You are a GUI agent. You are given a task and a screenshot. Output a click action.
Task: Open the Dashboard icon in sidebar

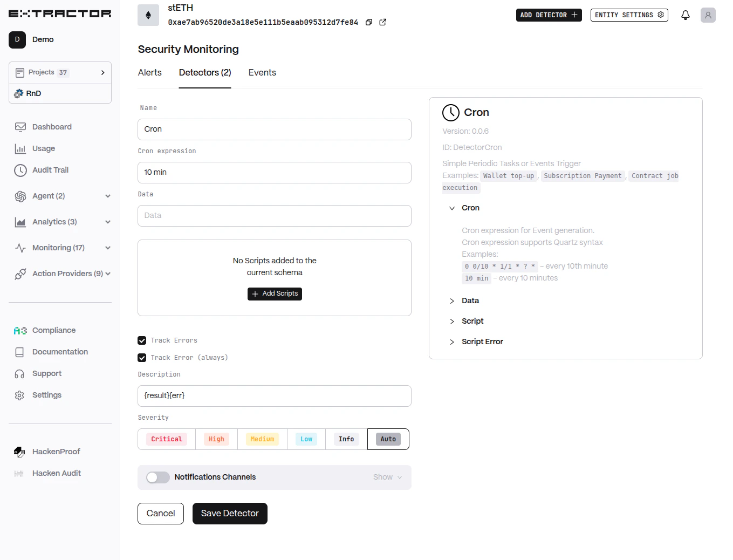[20, 127]
